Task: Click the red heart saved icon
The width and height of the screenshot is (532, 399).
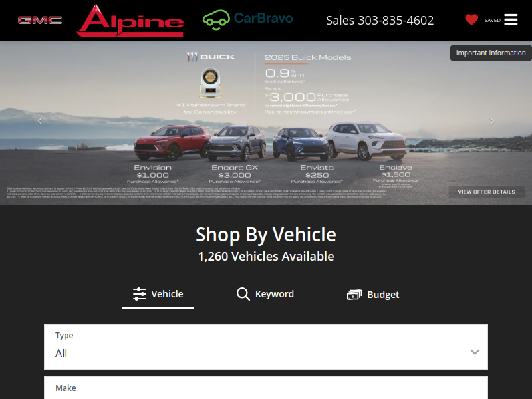Action: click(471, 20)
